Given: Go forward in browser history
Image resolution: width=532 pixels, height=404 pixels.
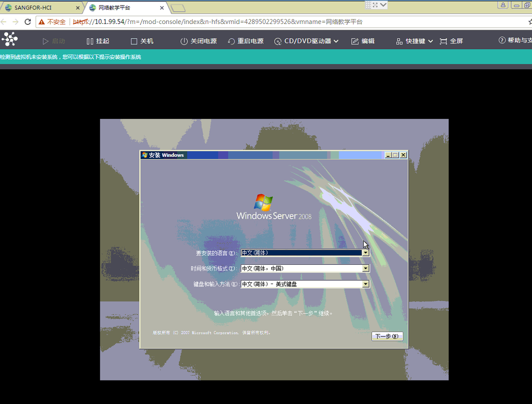Looking at the screenshot, I should point(16,22).
